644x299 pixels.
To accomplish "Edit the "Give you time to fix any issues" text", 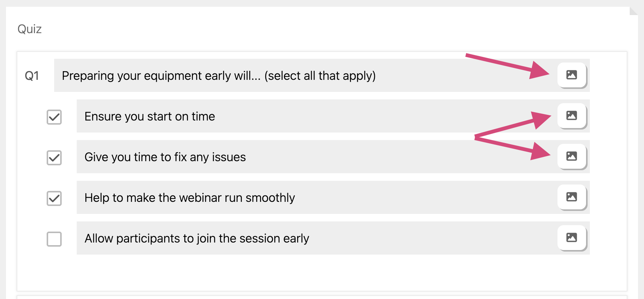I will tap(165, 157).
